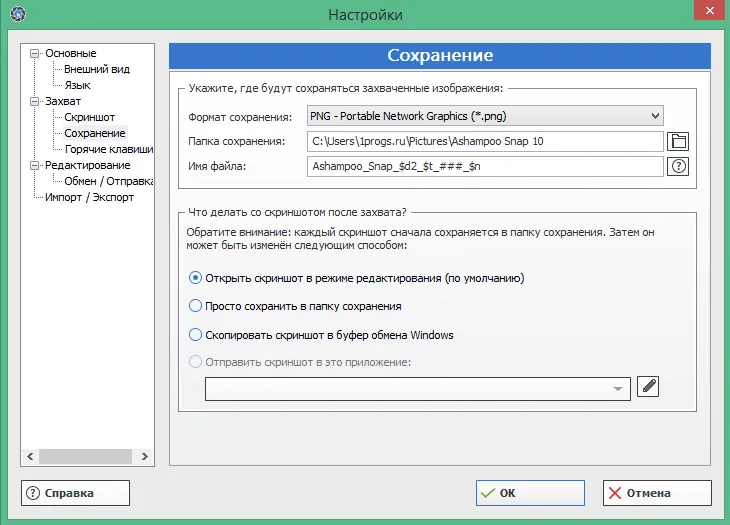Select simply save to save folder option
The height and width of the screenshot is (525, 730).
click(295, 306)
